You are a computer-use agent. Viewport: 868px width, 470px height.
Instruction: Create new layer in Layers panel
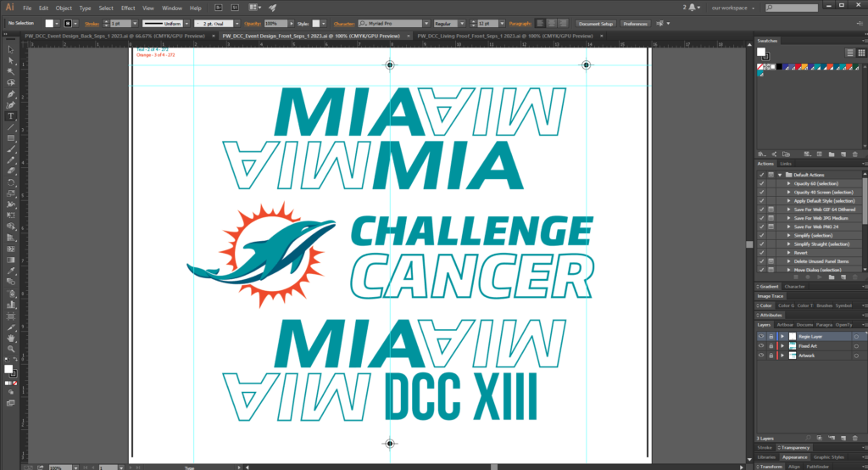(843, 438)
